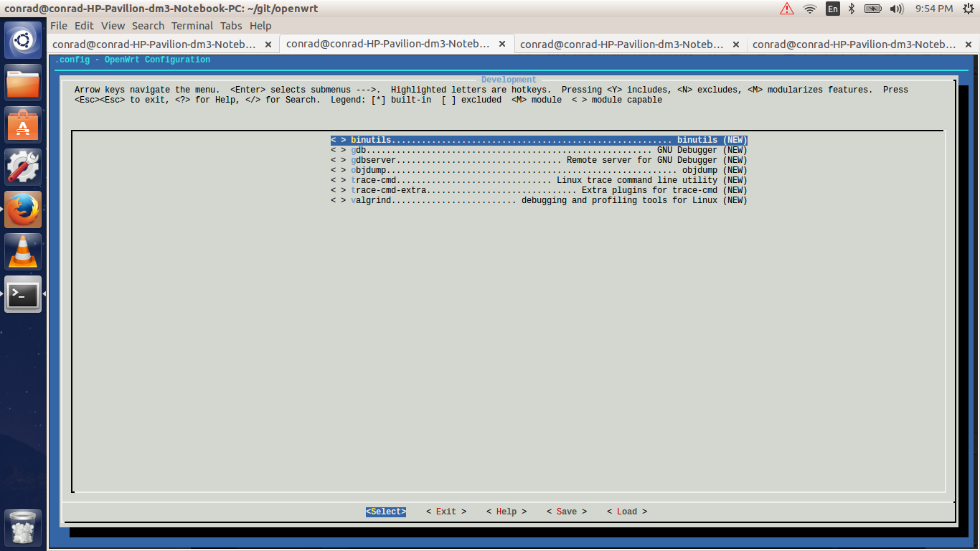Open the Terminal menu

192,26
